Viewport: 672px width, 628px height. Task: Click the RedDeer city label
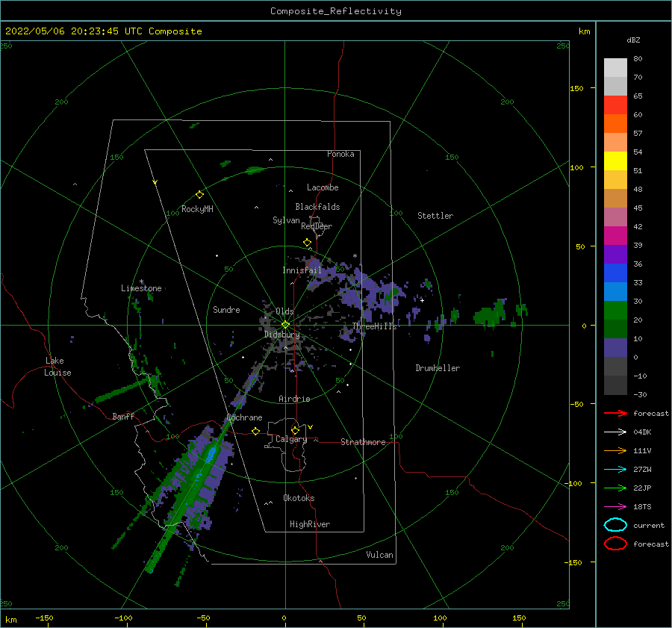pyautogui.click(x=317, y=226)
